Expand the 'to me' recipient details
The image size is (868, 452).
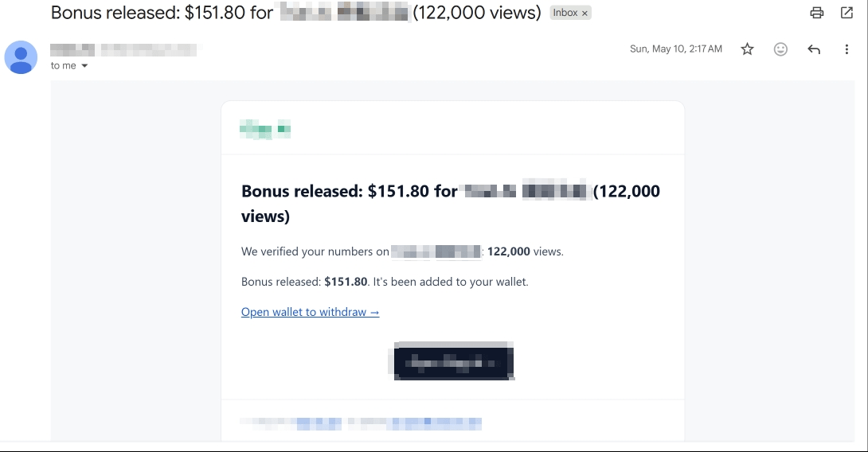(x=84, y=66)
